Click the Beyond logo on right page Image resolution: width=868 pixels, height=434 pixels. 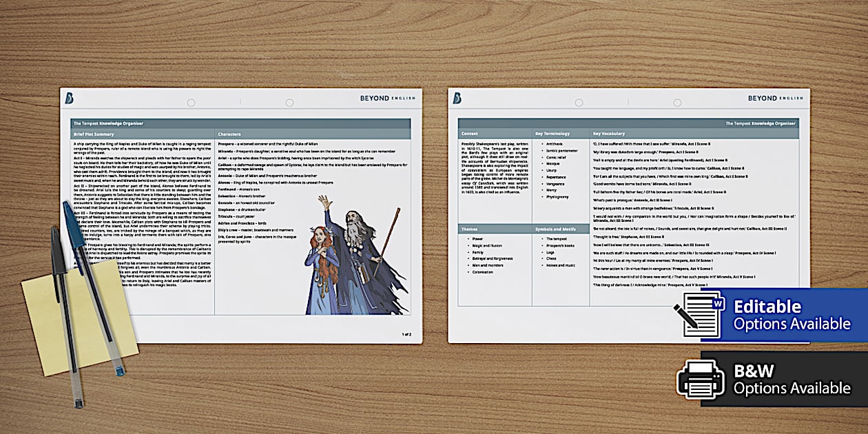click(457, 99)
